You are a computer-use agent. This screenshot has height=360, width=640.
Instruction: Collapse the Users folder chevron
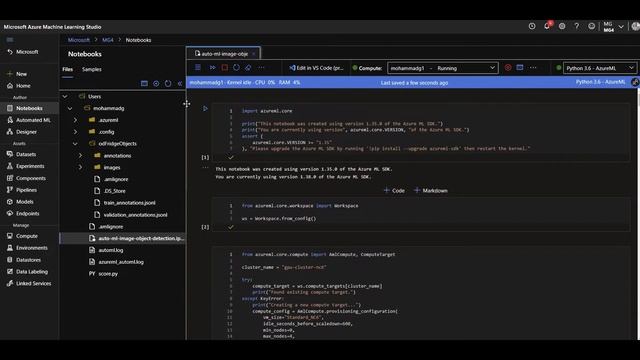pos(65,97)
